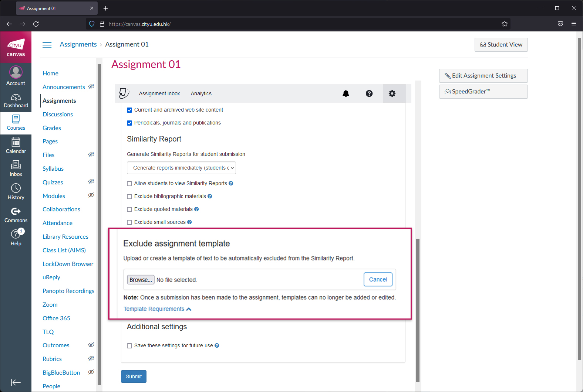Screen dimensions: 583x392
Task: Check Exclude bibliographic materials option
Action: (129, 197)
